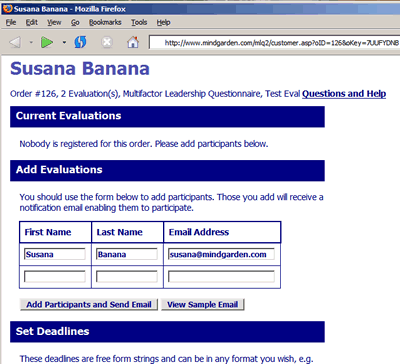400x364 pixels.
Task: Click the empty second-row First Name field
Action: pyautogui.click(x=55, y=277)
